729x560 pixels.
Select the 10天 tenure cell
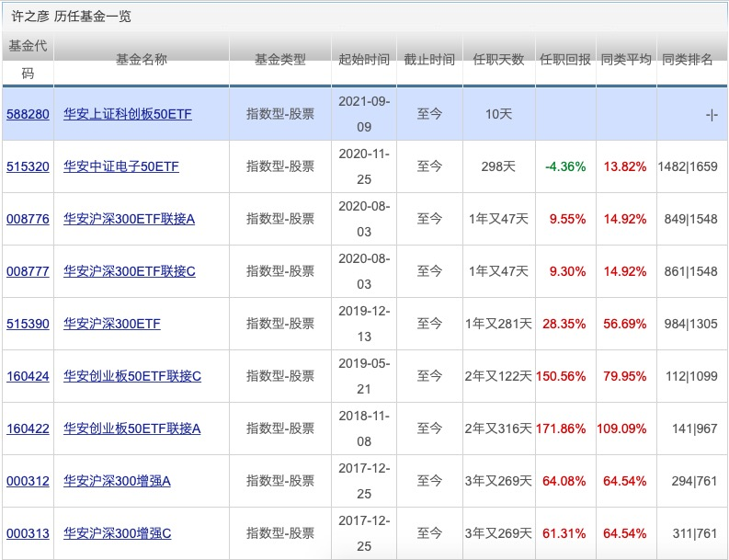click(x=498, y=114)
